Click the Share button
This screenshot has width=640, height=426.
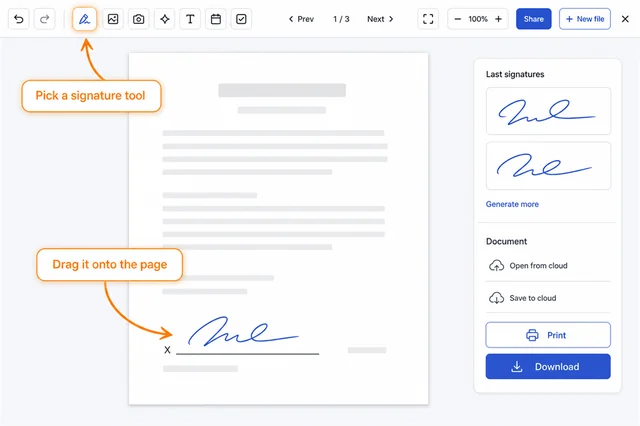[x=533, y=19]
